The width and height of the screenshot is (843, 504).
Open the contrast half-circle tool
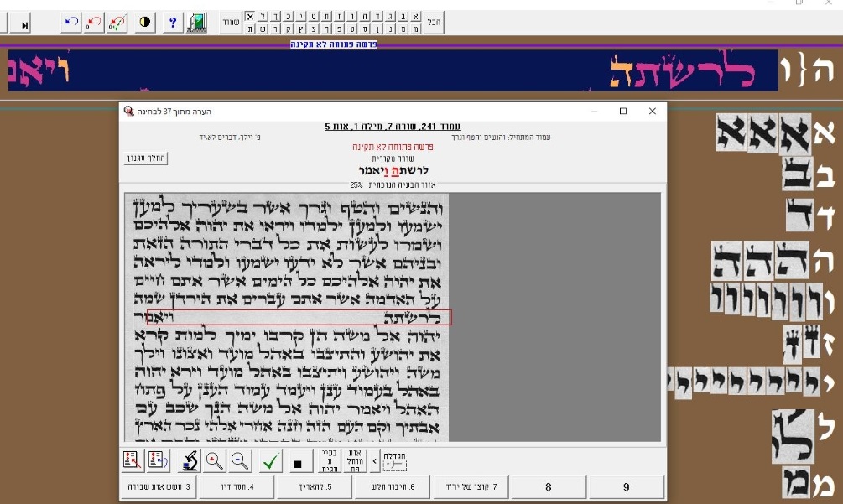coord(144,23)
